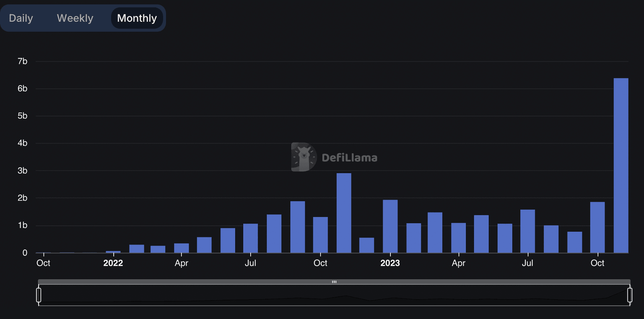Click the center grip on range slider top bar
Screen dimensions: 644x319
pyautogui.click(x=334, y=282)
